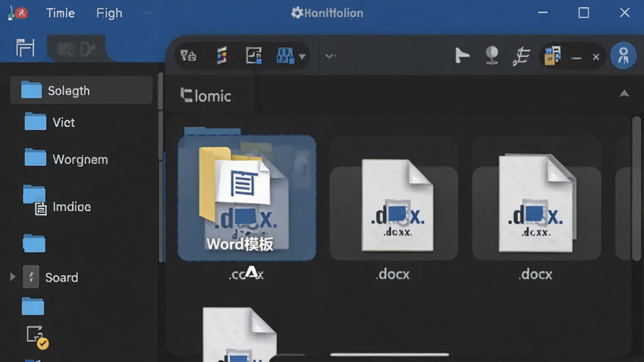Image resolution: width=644 pixels, height=362 pixels.
Task: Select the Solegth folder in the sidebar
Action: [81, 90]
